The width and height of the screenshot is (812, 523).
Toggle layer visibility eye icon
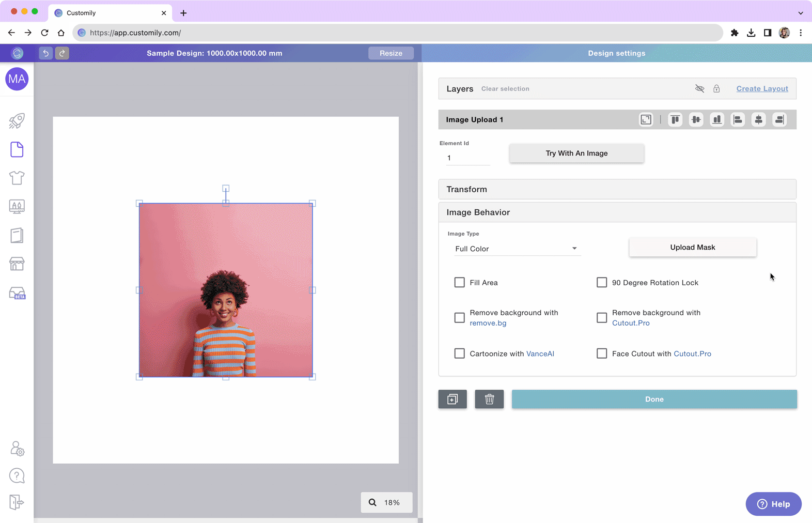699,89
